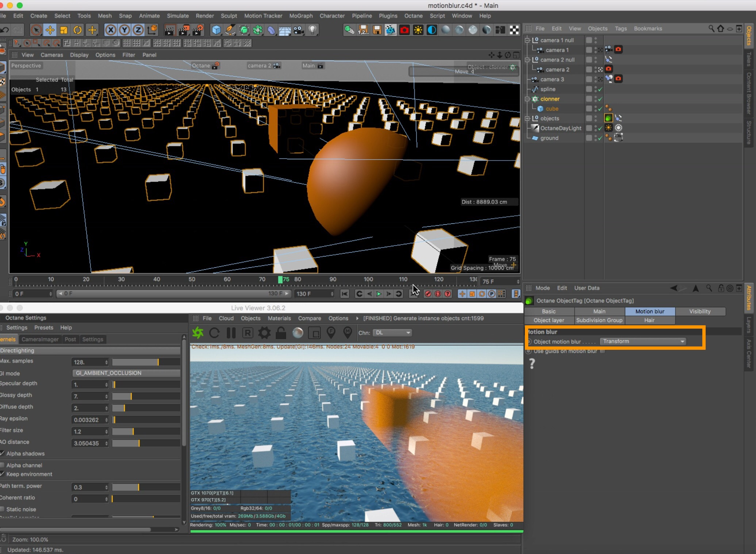This screenshot has width=756, height=554.
Task: Open the Chn channel dropdown
Action: pos(393,333)
